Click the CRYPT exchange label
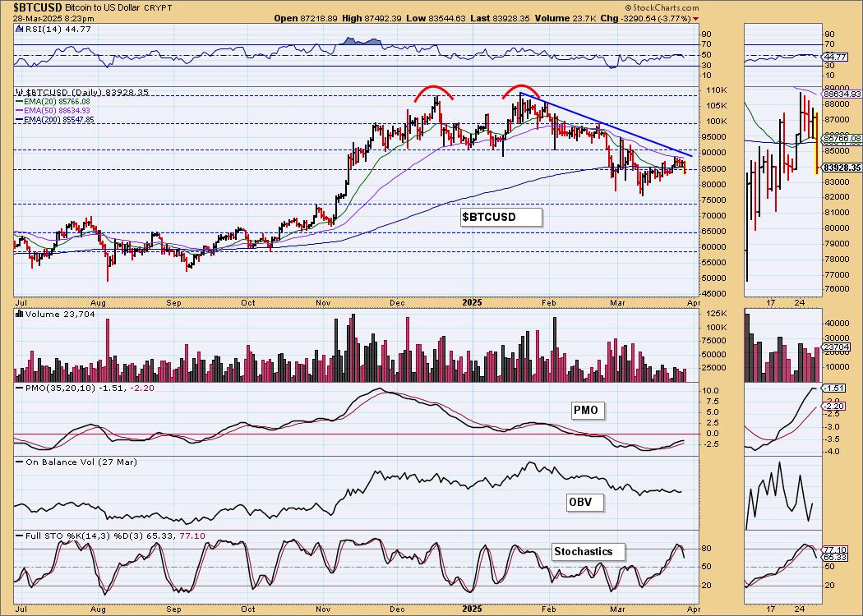Screen dimensions: 863x616 [158, 7]
